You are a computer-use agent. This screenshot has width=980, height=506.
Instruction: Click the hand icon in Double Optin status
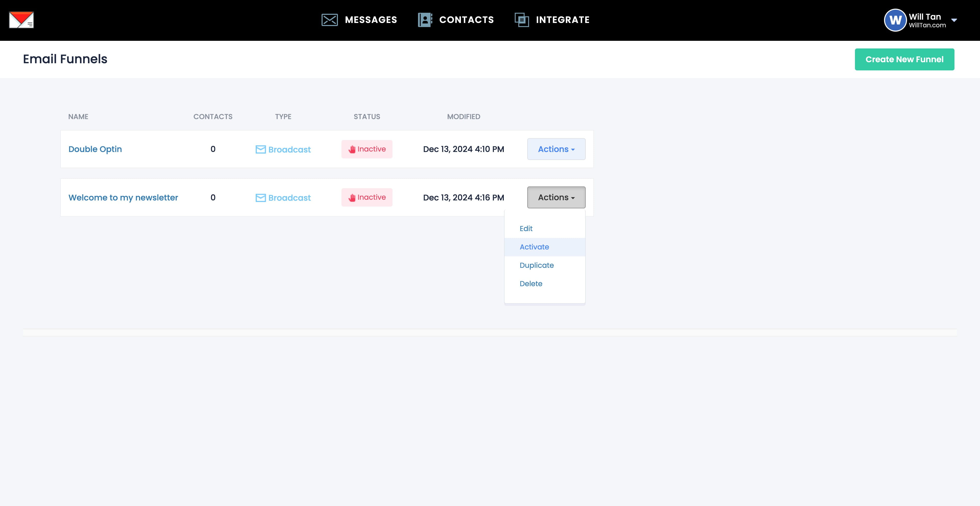(x=352, y=149)
